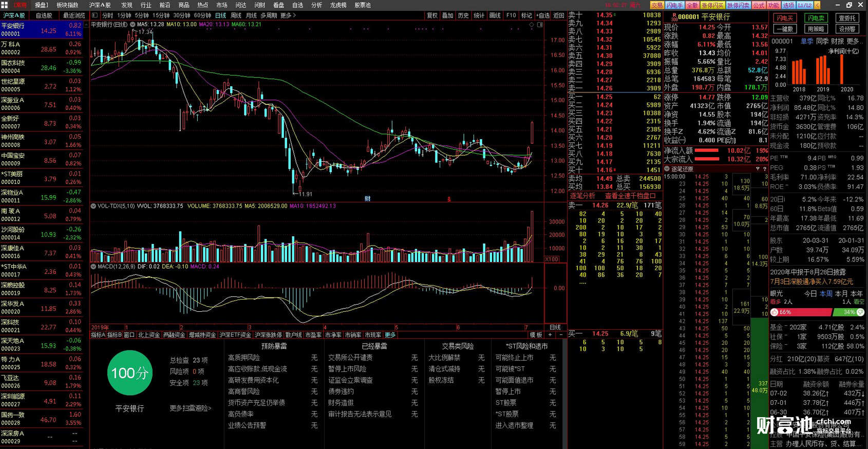Open the 板块指数 menu

[x=67, y=5]
